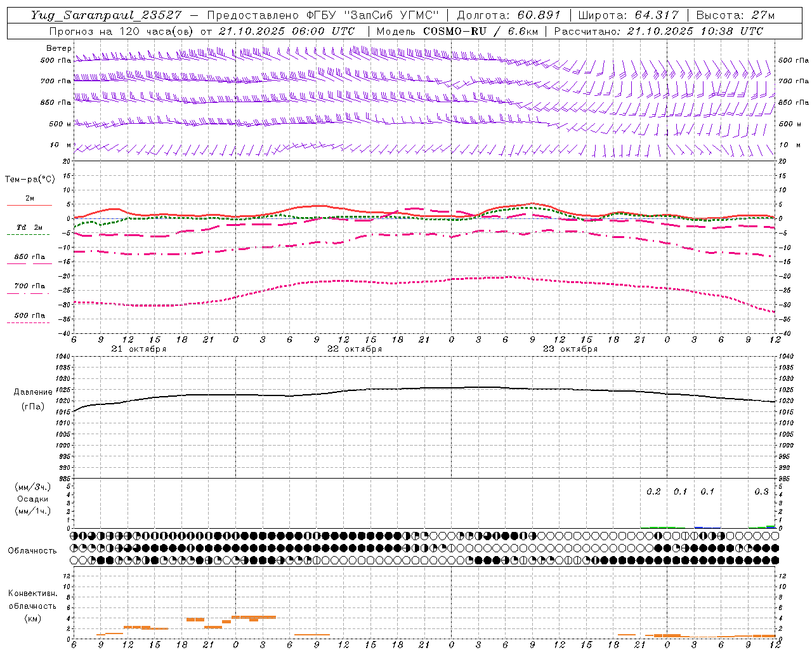Click the 'Осадки' precipitation label
812x650 pixels.
click(33, 499)
